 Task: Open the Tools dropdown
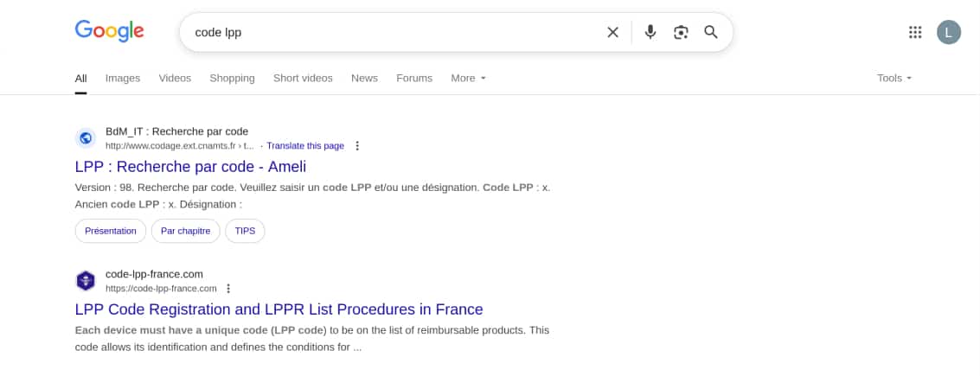(894, 78)
